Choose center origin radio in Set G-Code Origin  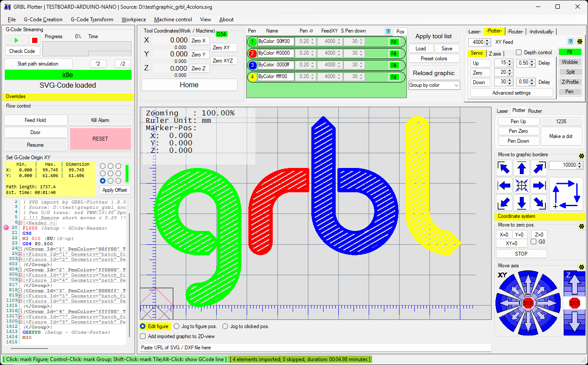110,173
